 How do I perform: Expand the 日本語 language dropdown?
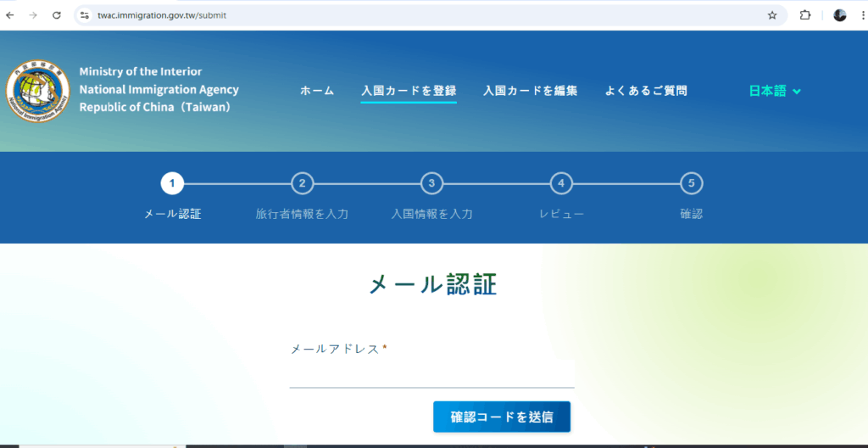click(768, 91)
